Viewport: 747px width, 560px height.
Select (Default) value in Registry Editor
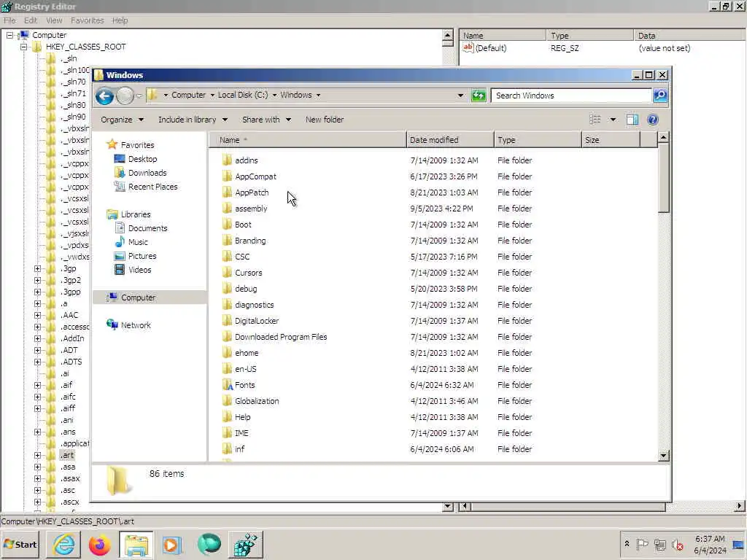[x=491, y=48]
